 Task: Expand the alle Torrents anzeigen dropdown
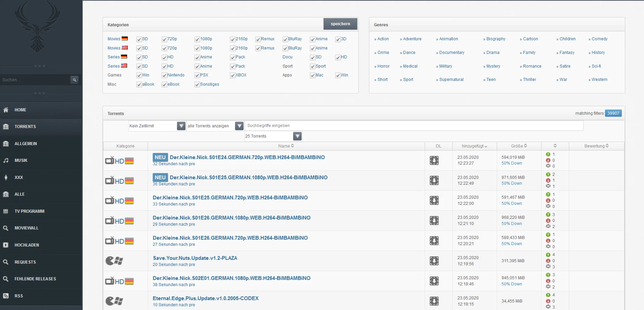point(239,126)
